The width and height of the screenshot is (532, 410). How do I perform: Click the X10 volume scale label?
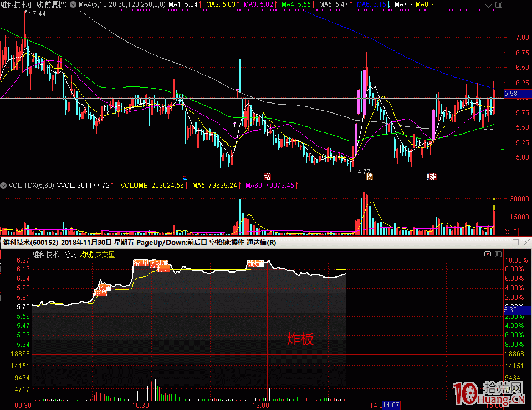[511, 231]
